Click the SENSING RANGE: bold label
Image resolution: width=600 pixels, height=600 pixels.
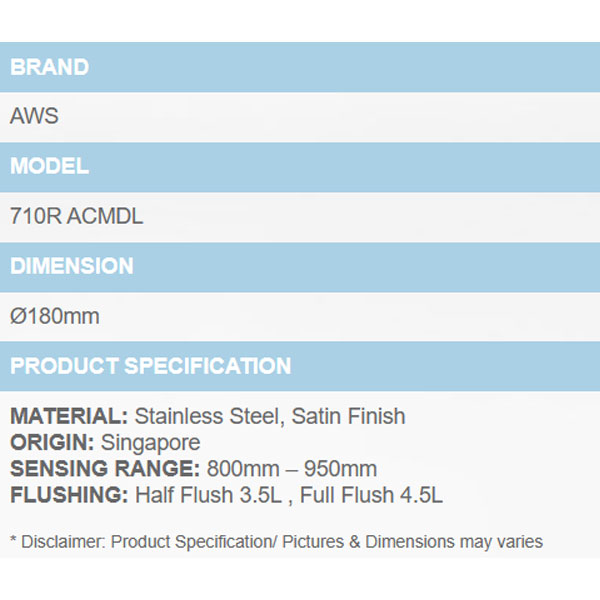(104, 468)
